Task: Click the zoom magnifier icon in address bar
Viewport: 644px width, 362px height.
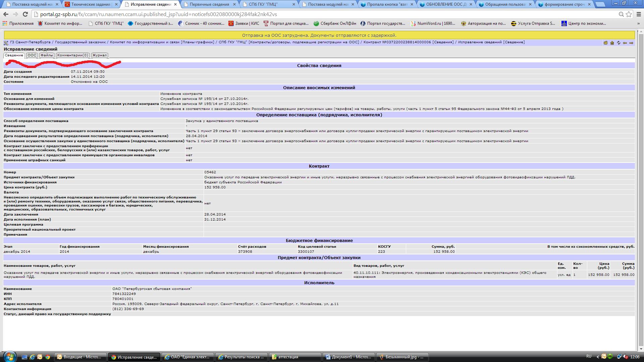Action: [621, 14]
